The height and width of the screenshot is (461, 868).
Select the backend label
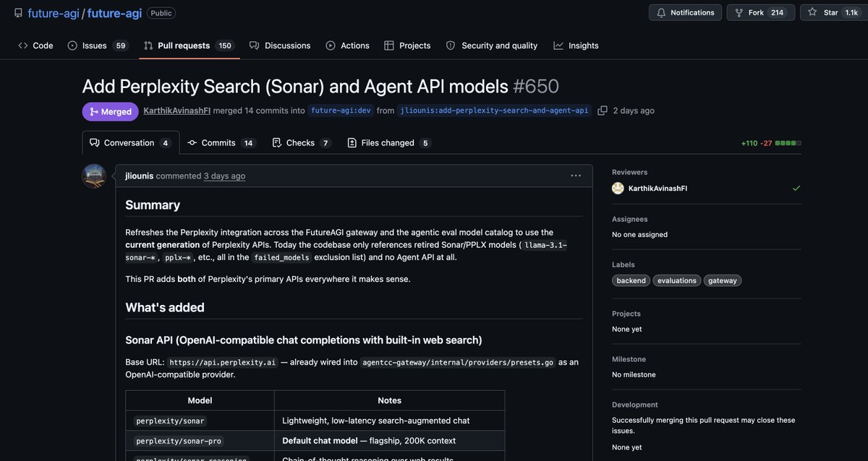point(631,280)
